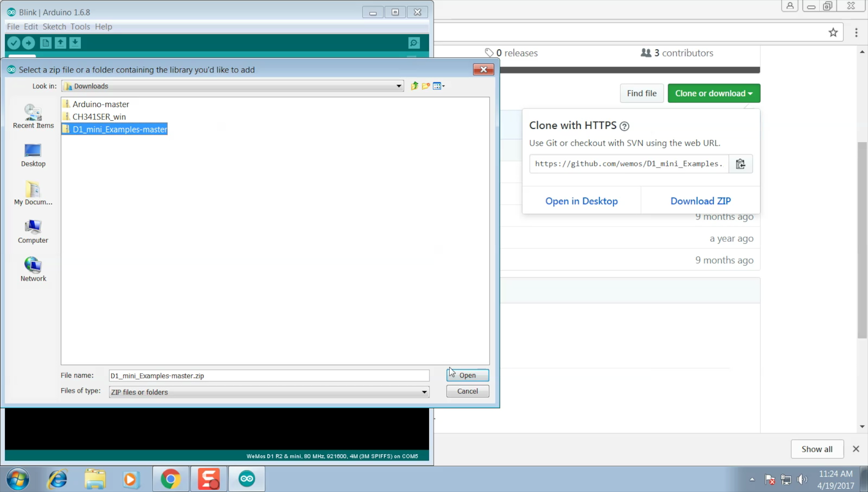This screenshot has height=492, width=868.
Task: Click the Up One Level folder icon
Action: point(414,86)
